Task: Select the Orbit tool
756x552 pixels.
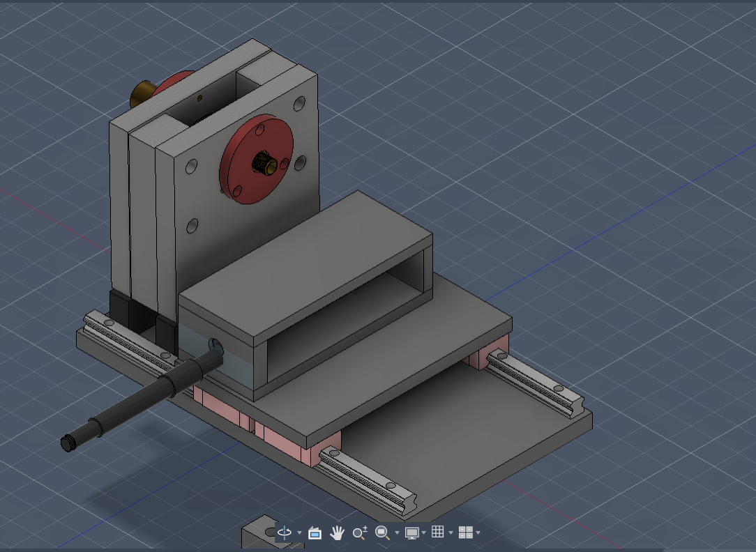Action: pyautogui.click(x=285, y=532)
